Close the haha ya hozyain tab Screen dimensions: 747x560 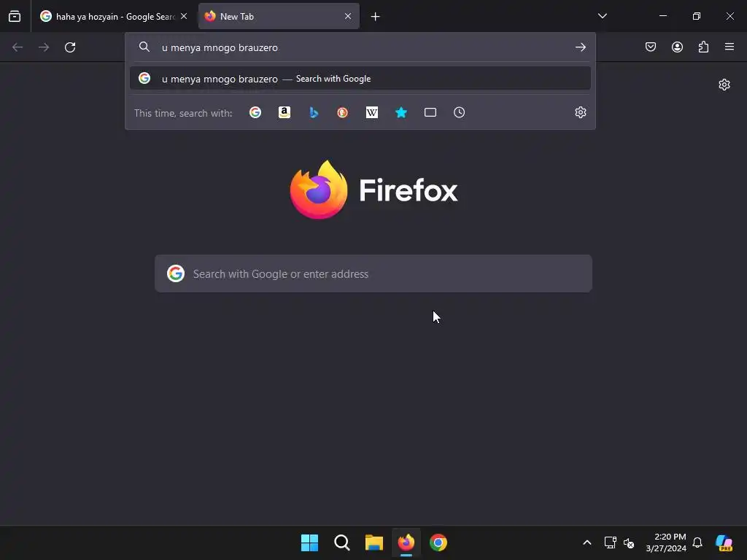184,16
